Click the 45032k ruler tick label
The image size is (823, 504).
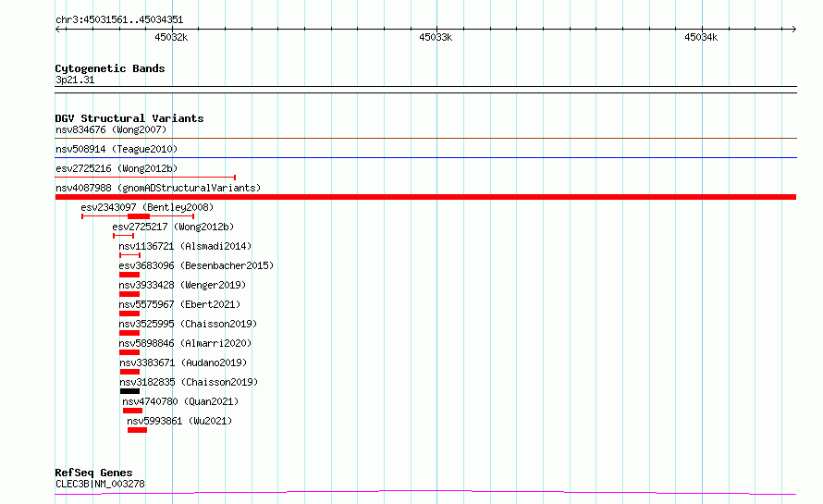tap(171, 37)
